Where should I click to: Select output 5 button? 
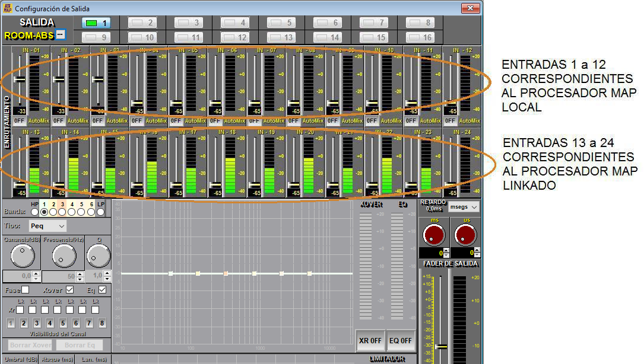(x=281, y=23)
